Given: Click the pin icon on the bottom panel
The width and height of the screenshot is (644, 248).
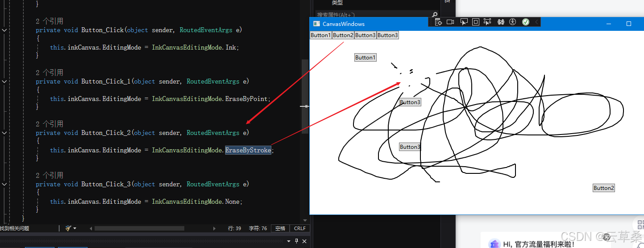Looking at the screenshot, I should [x=297, y=241].
